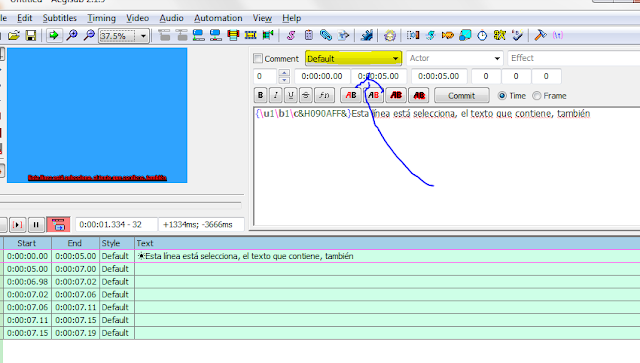This screenshot has height=363, width=640.
Task: Toggle the Comment checkbox
Action: coord(258,58)
